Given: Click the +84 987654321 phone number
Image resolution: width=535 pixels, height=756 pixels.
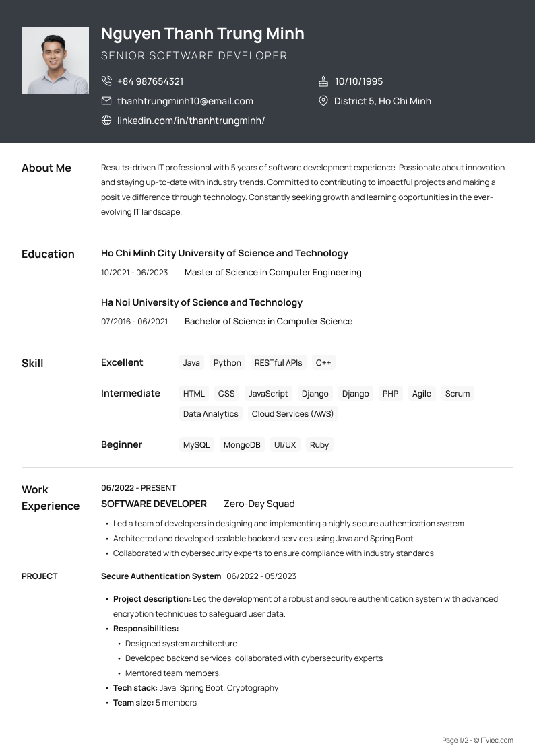Looking at the screenshot, I should click(x=150, y=81).
